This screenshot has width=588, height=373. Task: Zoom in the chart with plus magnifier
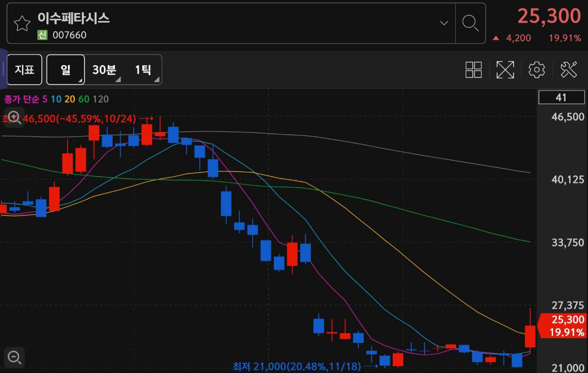[14, 118]
